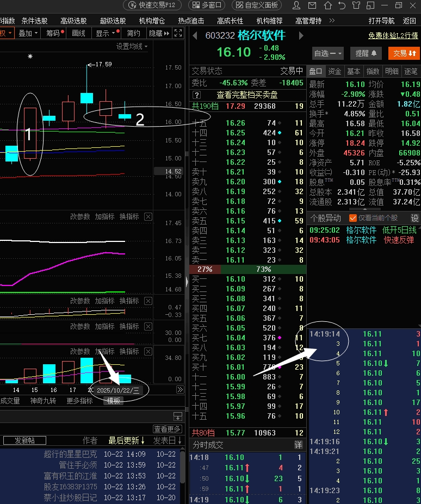Click 换指标 in volume panel
The image size is (421, 504).
[129, 351]
